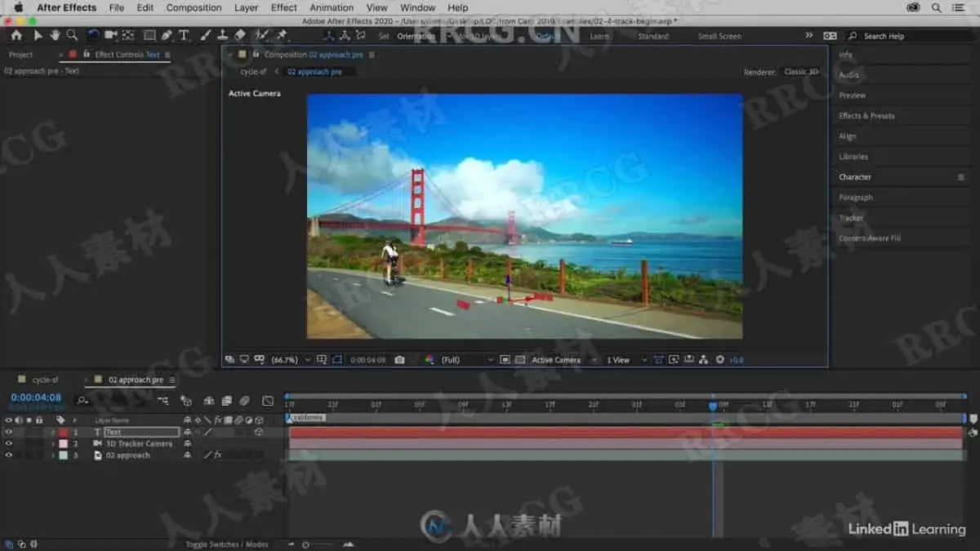Select the Rectangle shape tool
Viewport: 980px width, 551px height.
point(149,35)
